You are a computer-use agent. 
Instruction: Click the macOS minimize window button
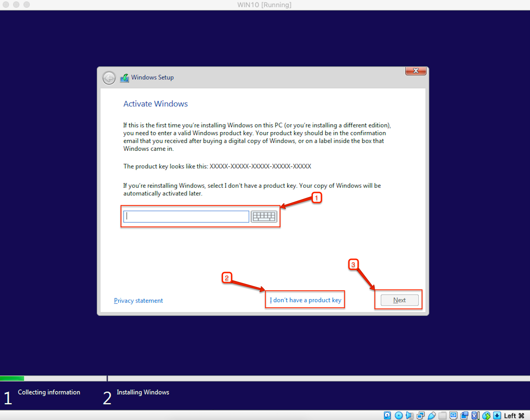click(16, 5)
